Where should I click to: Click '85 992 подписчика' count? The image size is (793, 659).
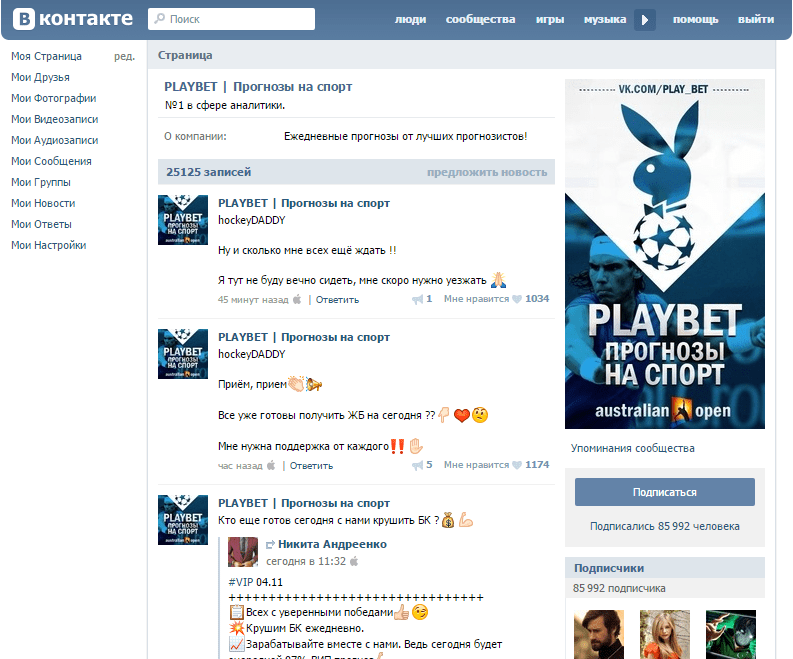pyautogui.click(x=619, y=588)
